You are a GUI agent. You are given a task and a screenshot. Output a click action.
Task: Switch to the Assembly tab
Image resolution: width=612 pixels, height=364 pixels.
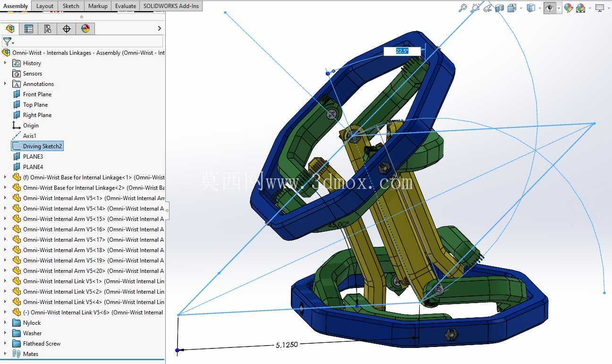16,6
